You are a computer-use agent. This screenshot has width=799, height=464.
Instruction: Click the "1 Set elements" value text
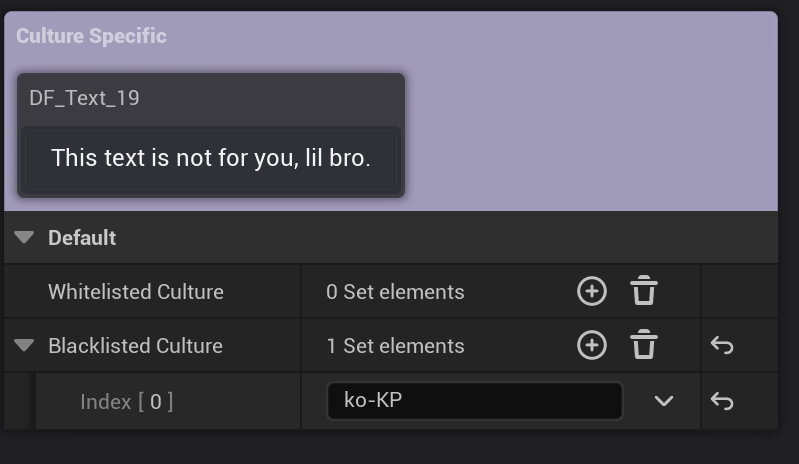click(395, 346)
